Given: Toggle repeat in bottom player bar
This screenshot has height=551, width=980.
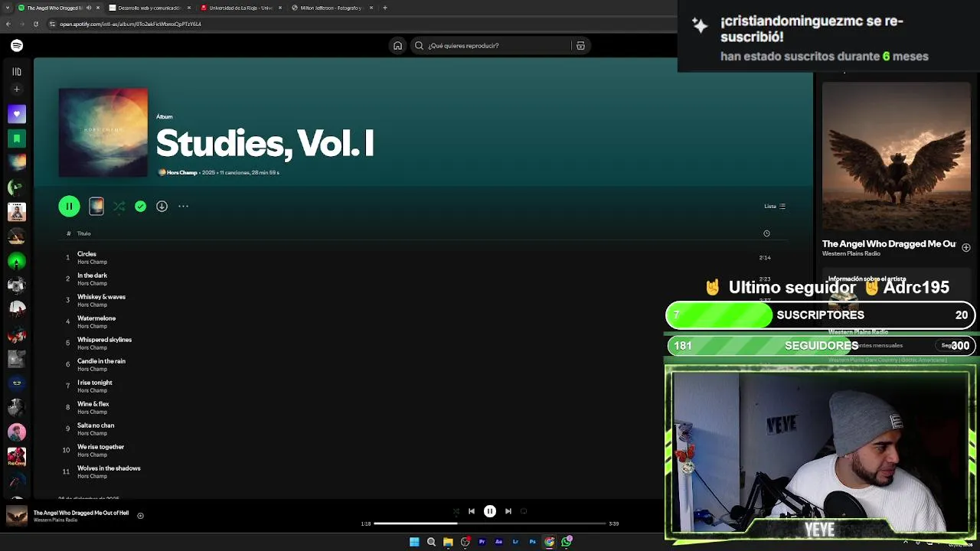Looking at the screenshot, I should pos(524,511).
